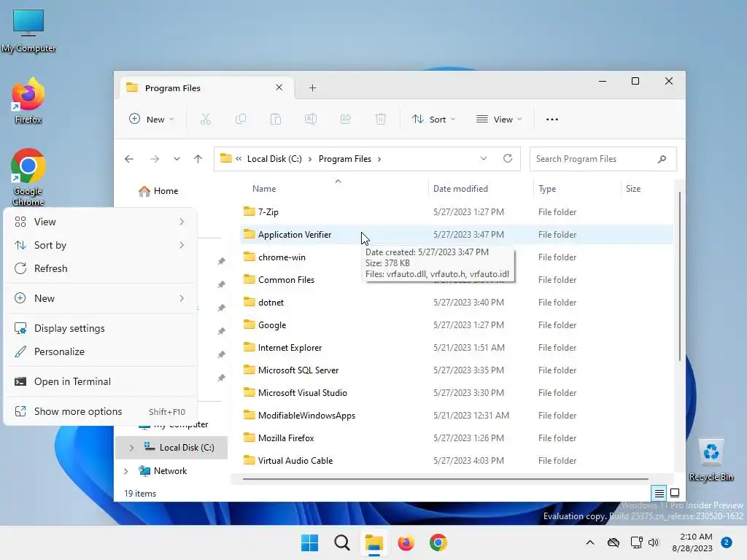Open My Computer desktop icon

[28, 31]
